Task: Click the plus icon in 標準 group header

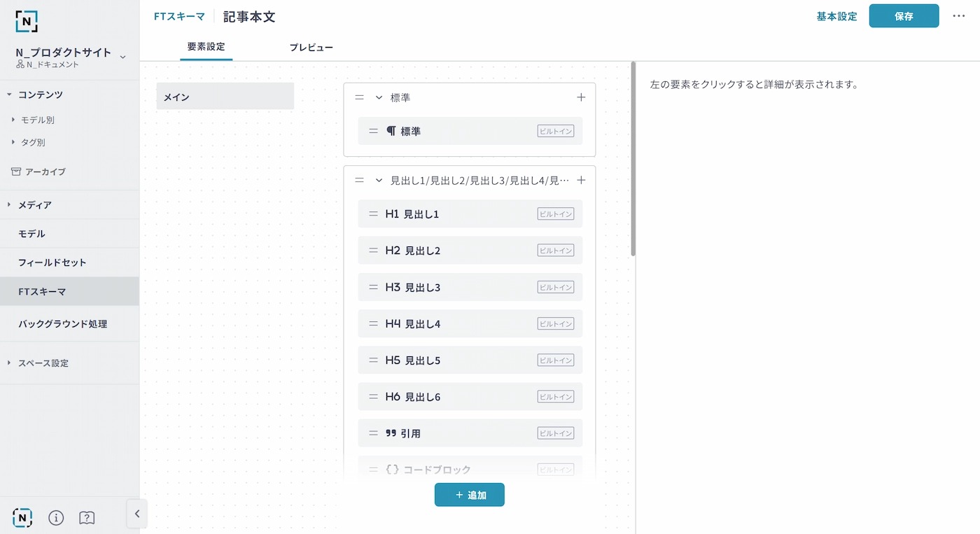Action: [580, 97]
